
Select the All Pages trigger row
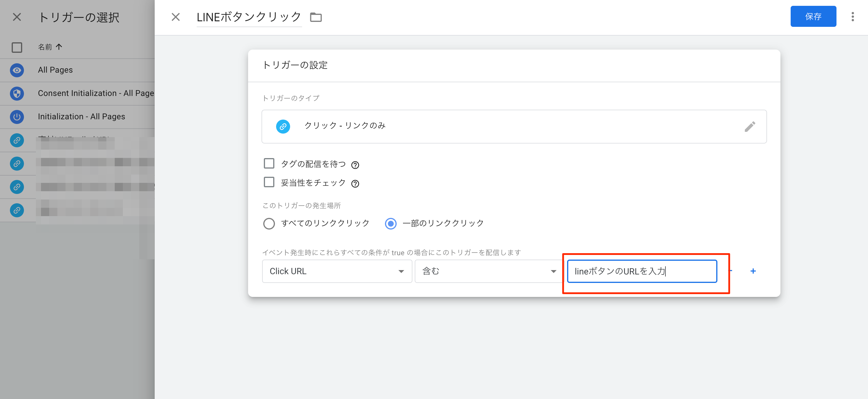[x=77, y=70]
